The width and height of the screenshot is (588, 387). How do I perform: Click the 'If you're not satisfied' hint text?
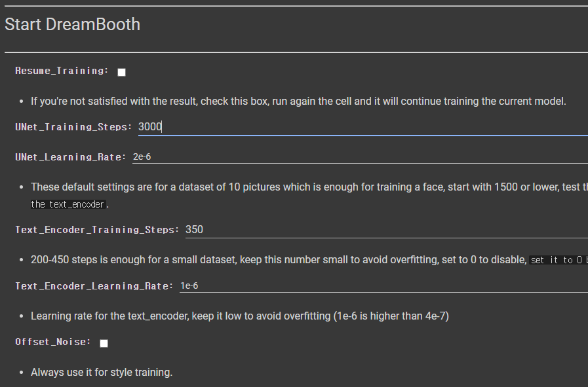(298, 101)
